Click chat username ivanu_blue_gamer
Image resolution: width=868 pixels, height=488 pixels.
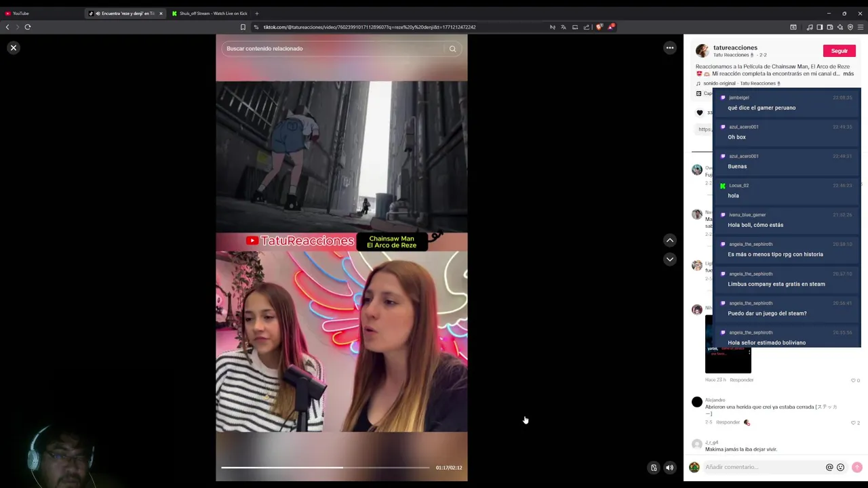click(747, 215)
